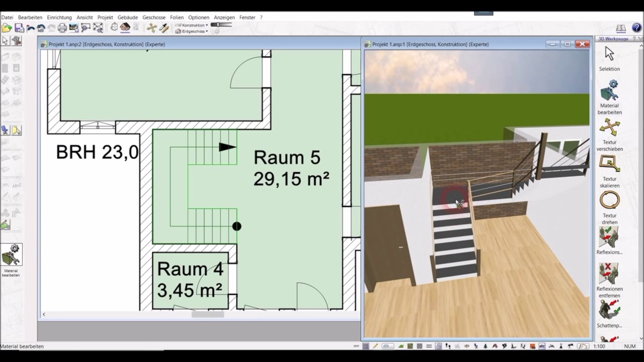This screenshot has width=644, height=362.
Task: Click the left arrow of the plan scrollbar
Action: (x=44, y=314)
